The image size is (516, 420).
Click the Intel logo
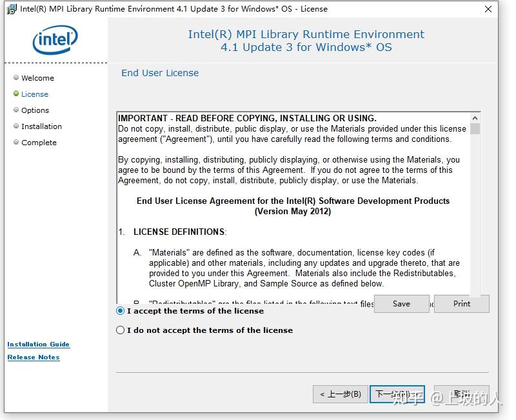(x=55, y=39)
